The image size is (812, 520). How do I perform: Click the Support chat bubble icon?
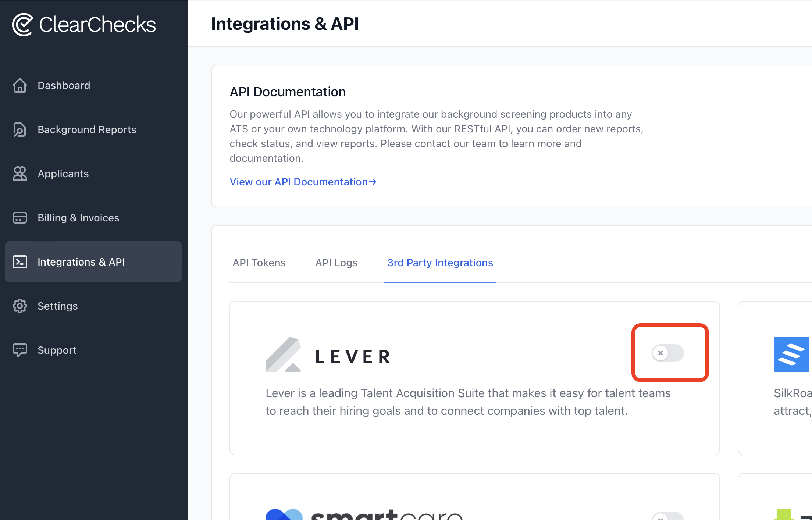[x=20, y=350]
